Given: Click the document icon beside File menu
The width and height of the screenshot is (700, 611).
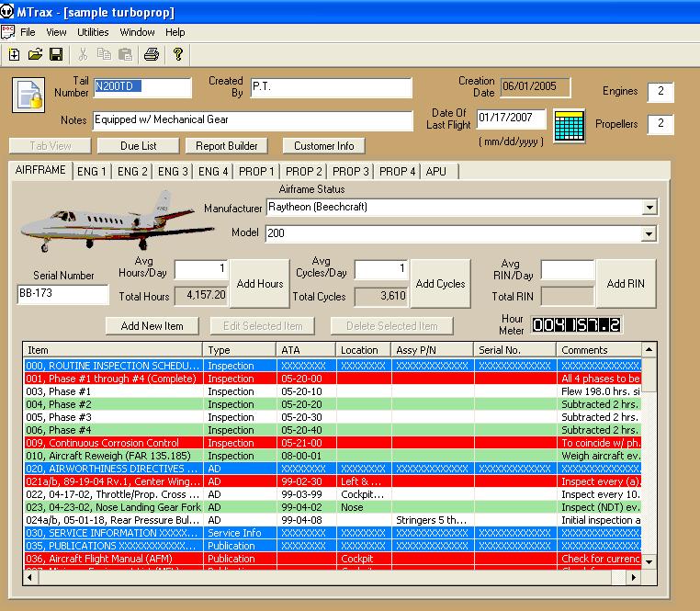Looking at the screenshot, I should 7,32.
